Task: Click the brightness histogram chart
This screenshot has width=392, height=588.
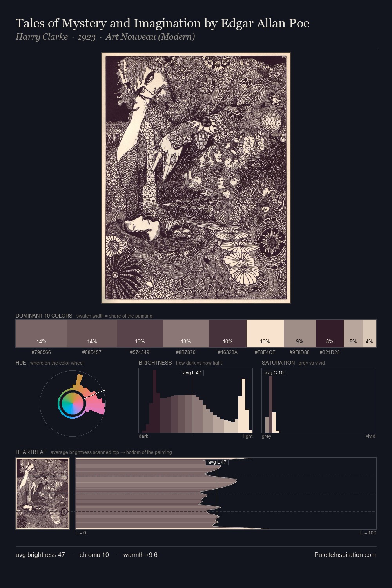Action: [x=196, y=401]
